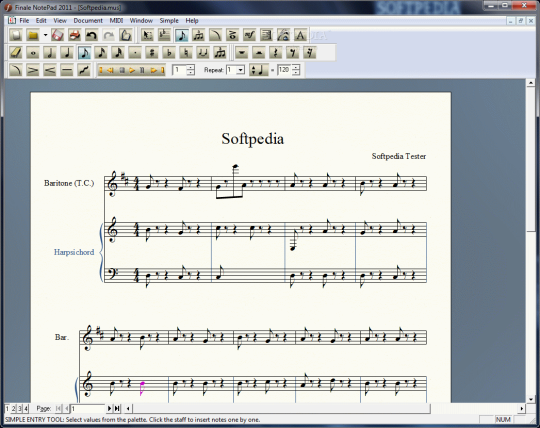Click the Print icon

click(x=74, y=35)
